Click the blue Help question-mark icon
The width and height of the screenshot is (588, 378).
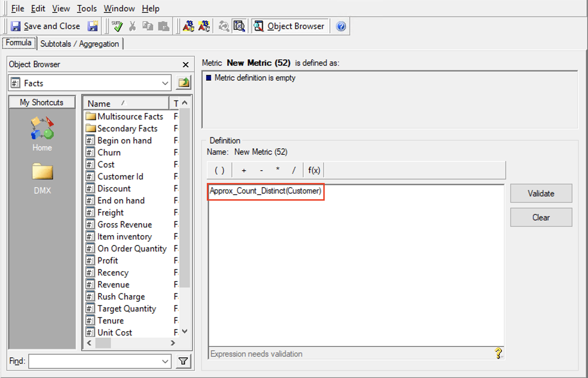(x=340, y=26)
